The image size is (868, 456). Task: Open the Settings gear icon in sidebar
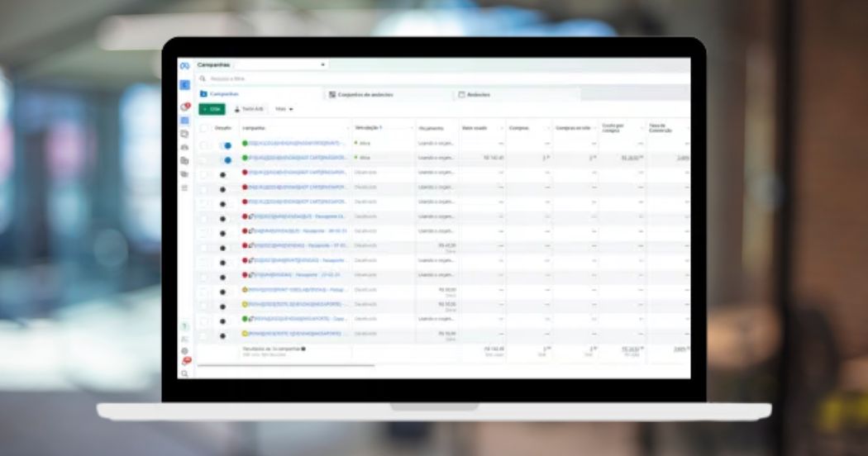185,351
